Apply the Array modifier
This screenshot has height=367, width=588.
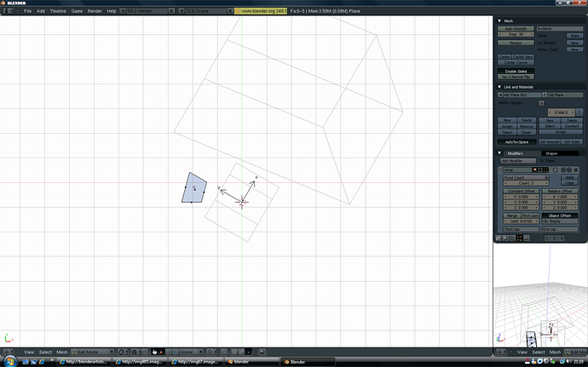point(569,177)
